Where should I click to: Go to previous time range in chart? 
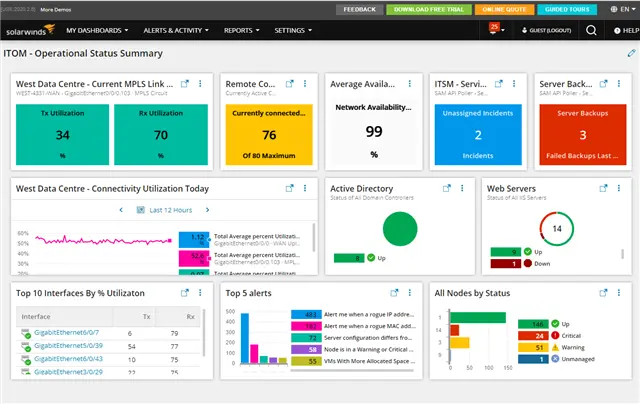121,210
